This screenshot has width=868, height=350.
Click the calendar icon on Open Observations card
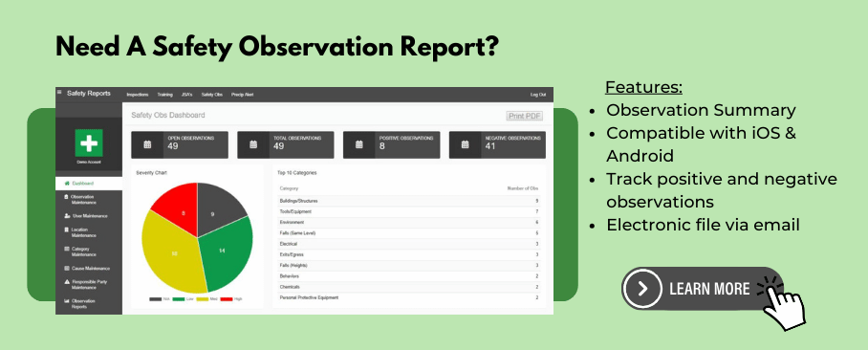[147, 145]
